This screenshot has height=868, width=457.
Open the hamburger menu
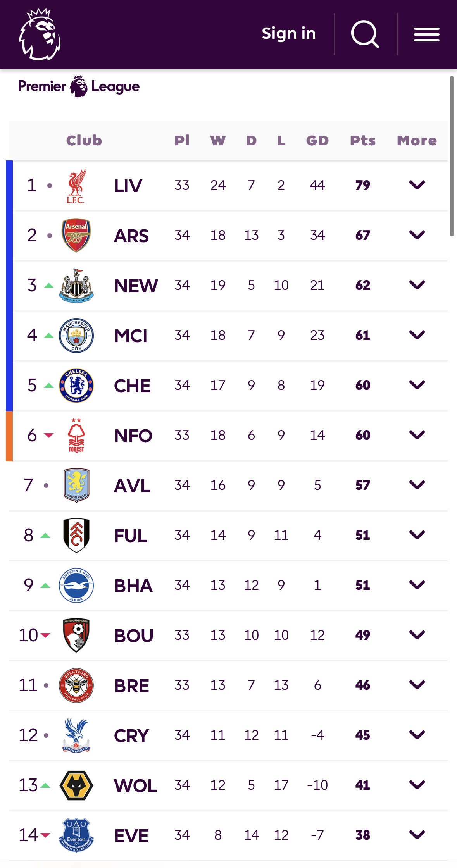(426, 34)
